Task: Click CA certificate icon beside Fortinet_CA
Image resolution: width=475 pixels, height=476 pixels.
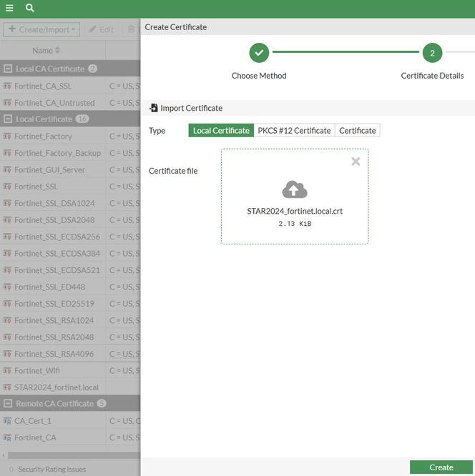Action: click(7, 437)
